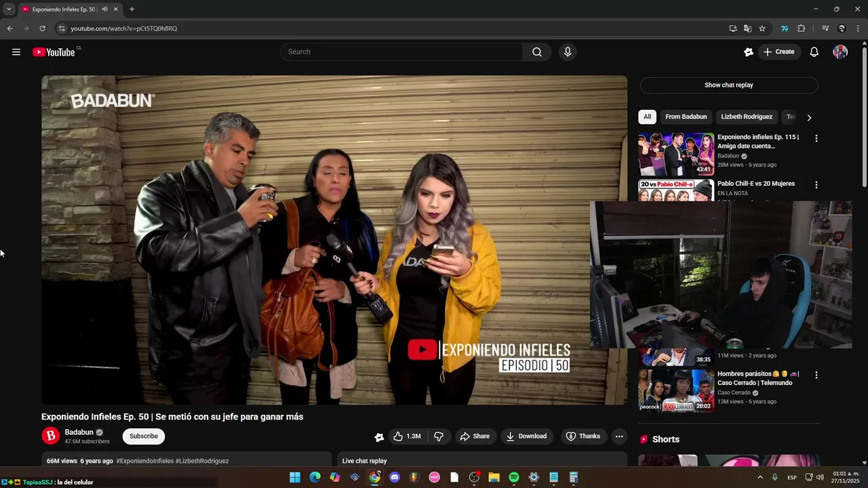
Task: Open the media controls icon in Chrome
Action: coord(825,28)
